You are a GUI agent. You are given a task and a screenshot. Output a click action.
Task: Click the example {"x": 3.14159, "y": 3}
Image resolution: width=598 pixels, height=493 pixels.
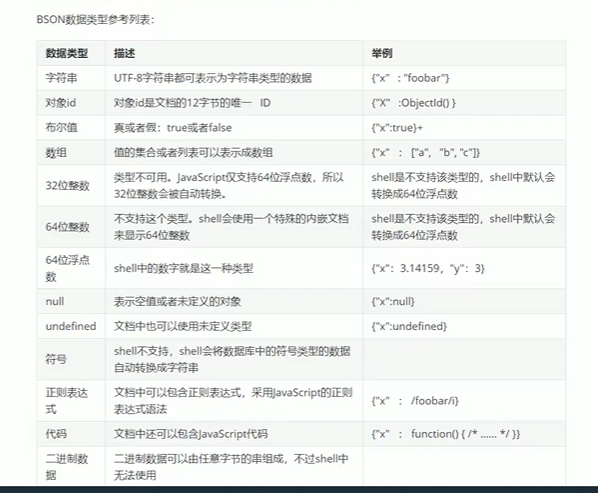pos(428,268)
